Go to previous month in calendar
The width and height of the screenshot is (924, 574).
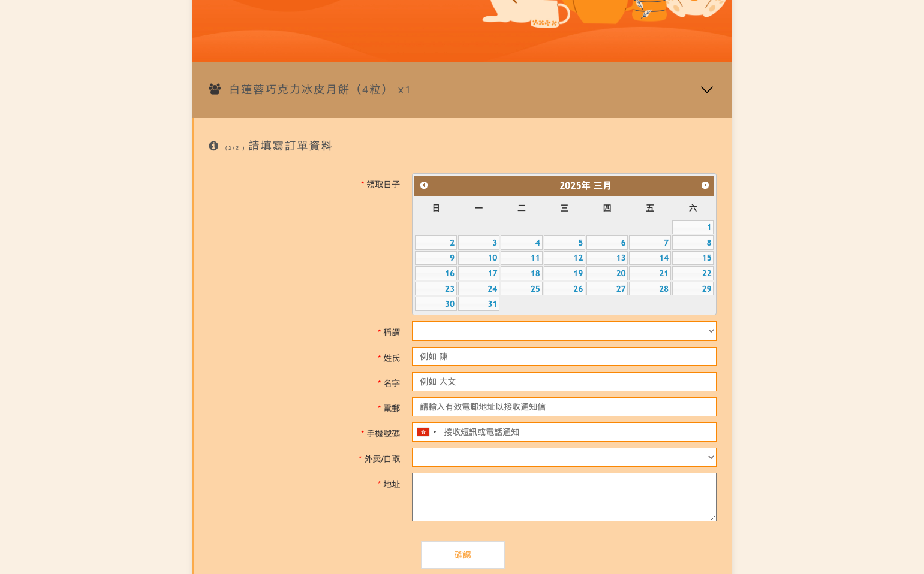point(424,185)
